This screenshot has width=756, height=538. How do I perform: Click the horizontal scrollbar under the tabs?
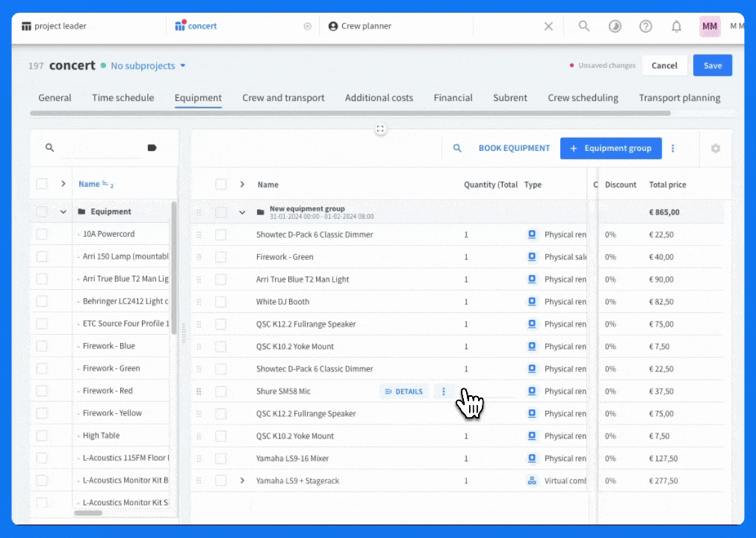(x=350, y=114)
